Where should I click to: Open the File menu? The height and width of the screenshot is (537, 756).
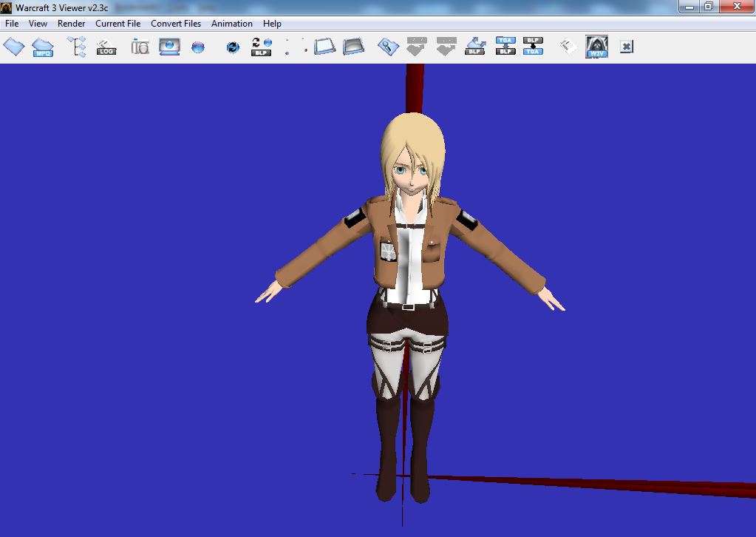pyautogui.click(x=12, y=24)
